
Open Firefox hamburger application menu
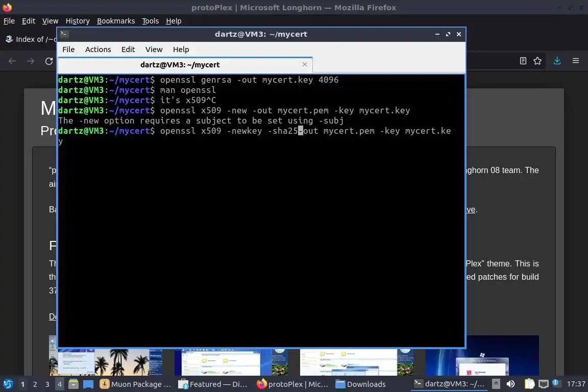coord(576,61)
